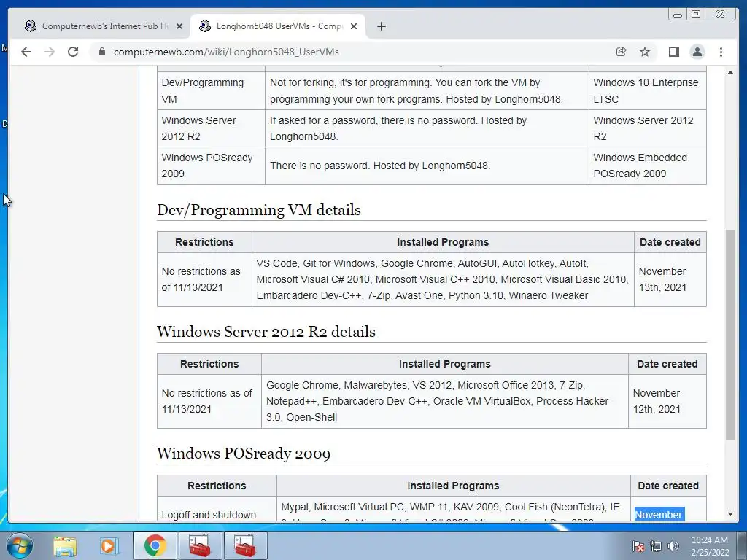Open Windows Explorer from taskbar
Image resolution: width=747 pixels, height=560 pixels.
65,545
